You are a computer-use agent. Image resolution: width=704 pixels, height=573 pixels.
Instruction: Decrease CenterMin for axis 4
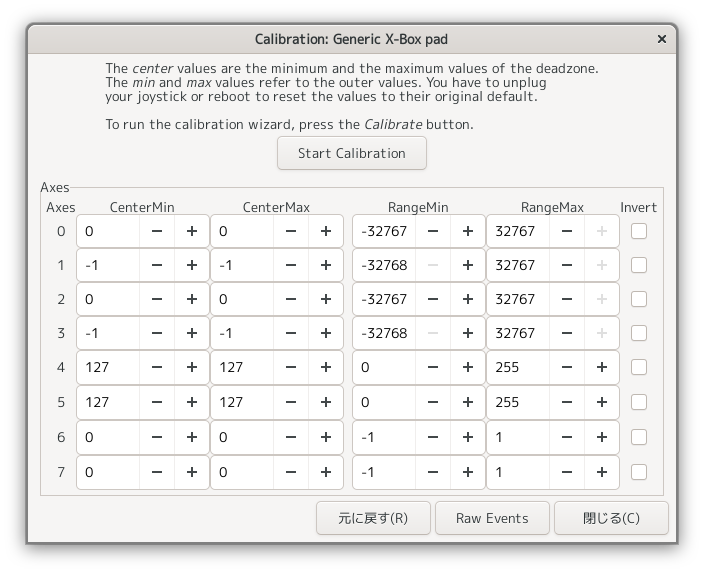click(x=157, y=367)
